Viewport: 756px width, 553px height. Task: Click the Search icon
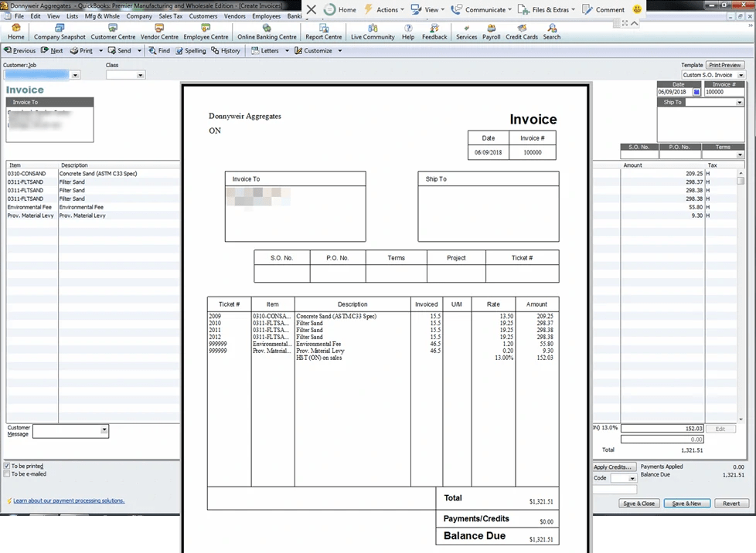552,32
